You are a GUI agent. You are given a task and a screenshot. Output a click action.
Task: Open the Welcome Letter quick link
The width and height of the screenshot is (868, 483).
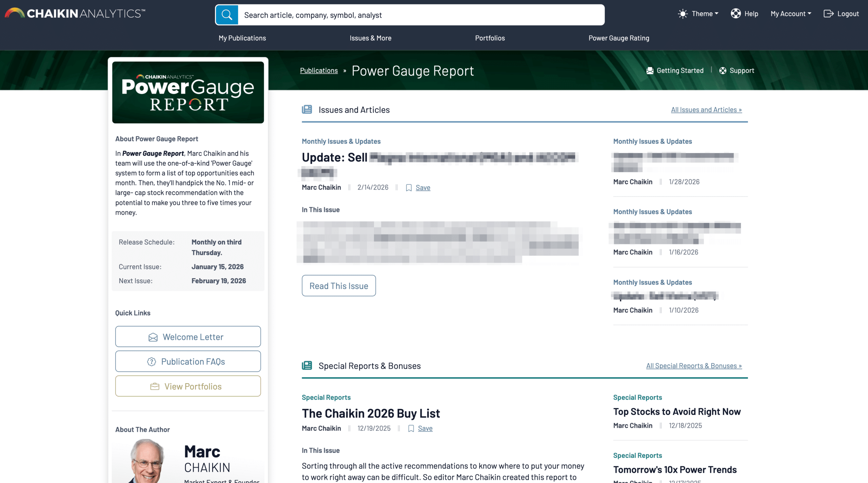pyautogui.click(x=188, y=337)
